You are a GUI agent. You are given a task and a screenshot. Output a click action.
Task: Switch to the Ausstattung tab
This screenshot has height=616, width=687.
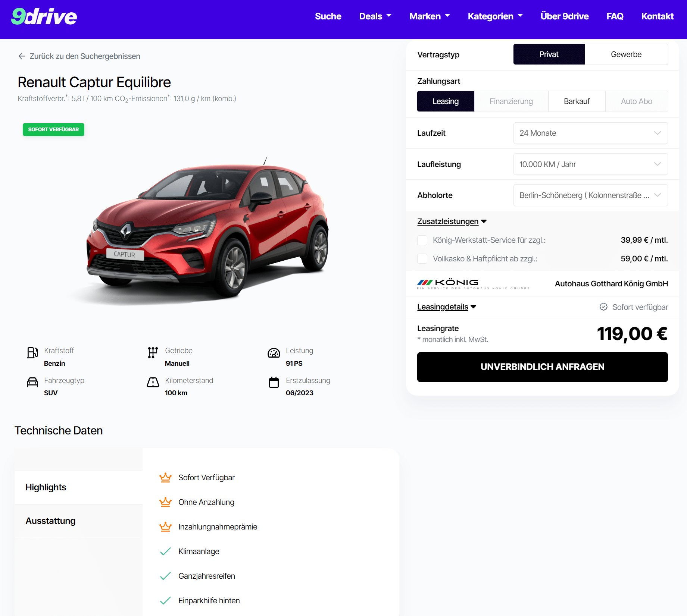click(78, 521)
